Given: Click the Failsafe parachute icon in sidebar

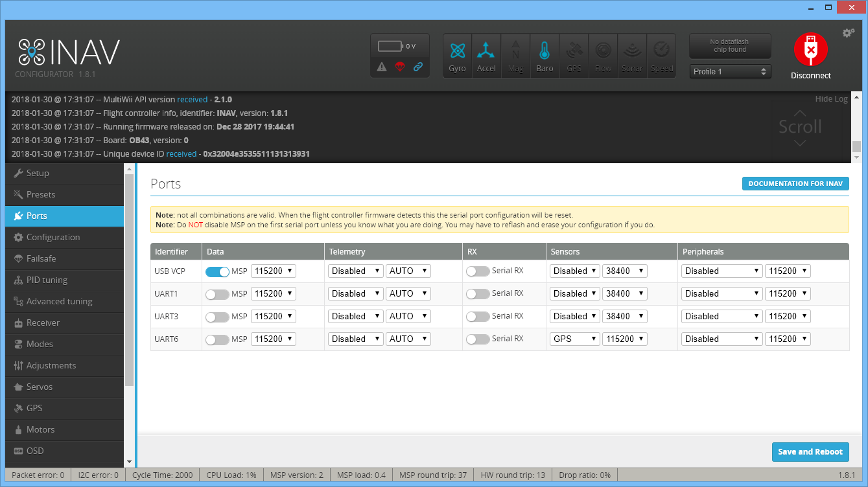Looking at the screenshot, I should [x=18, y=258].
